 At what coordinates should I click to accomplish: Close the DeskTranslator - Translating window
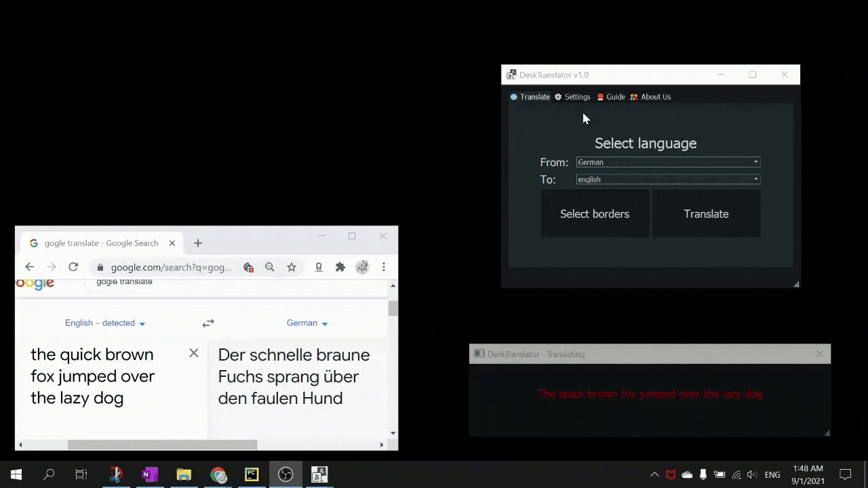tap(819, 354)
